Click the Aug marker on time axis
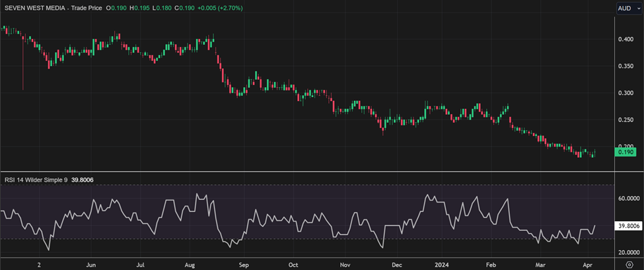 click(x=189, y=263)
